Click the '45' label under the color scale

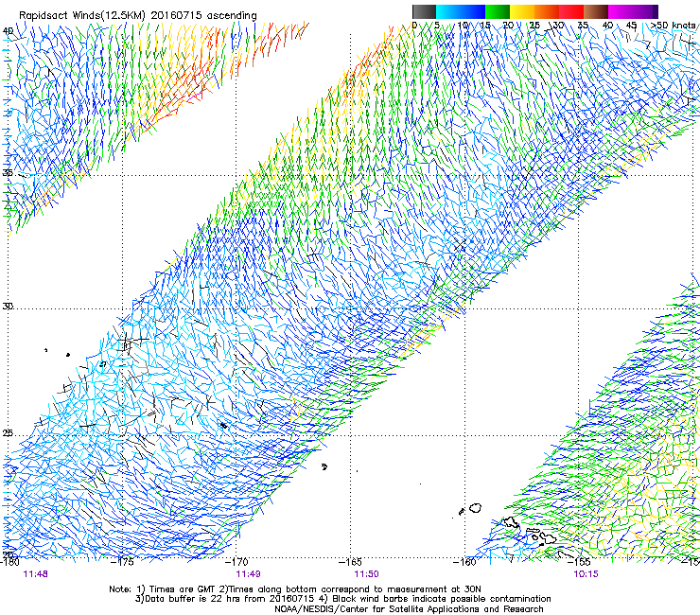(631, 25)
